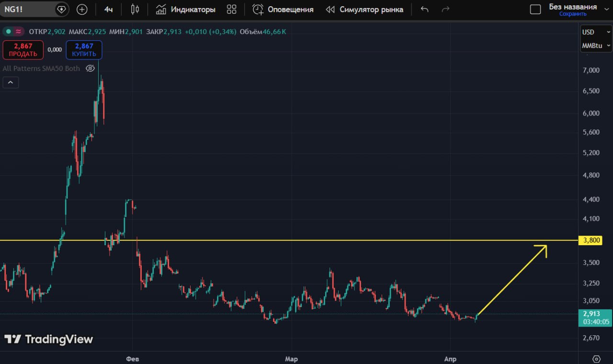Redo the chart action
Viewport: 613px width, 364px height.
pos(445,9)
